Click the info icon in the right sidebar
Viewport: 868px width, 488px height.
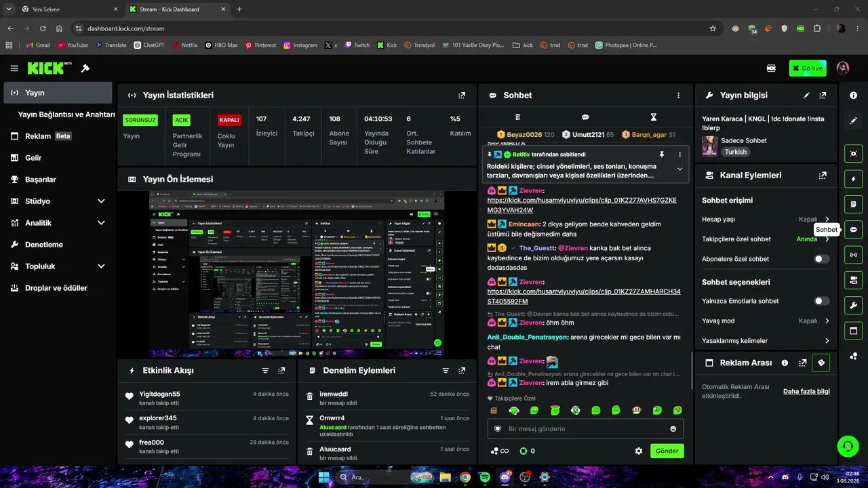tap(854, 96)
